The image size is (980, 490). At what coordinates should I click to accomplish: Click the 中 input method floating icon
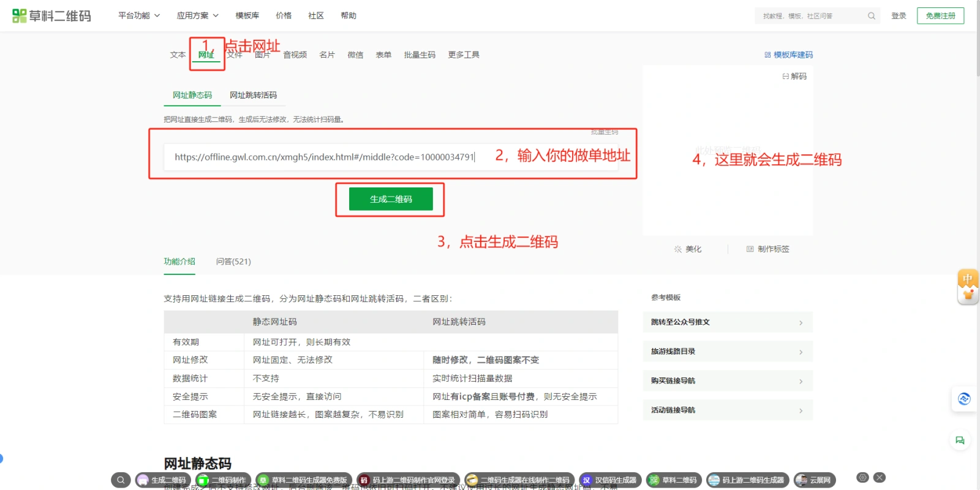click(968, 287)
